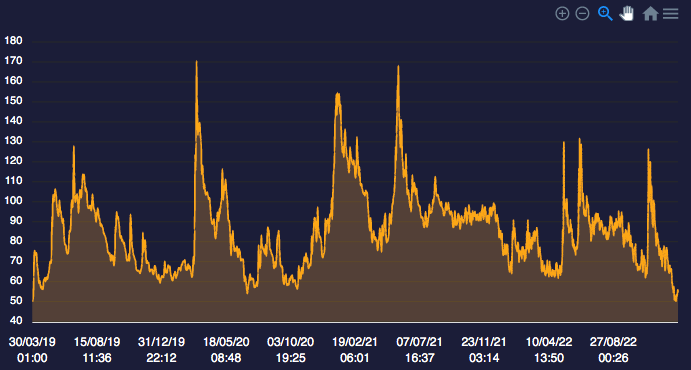Select the 10/04/22 13:50 date label

(549, 350)
